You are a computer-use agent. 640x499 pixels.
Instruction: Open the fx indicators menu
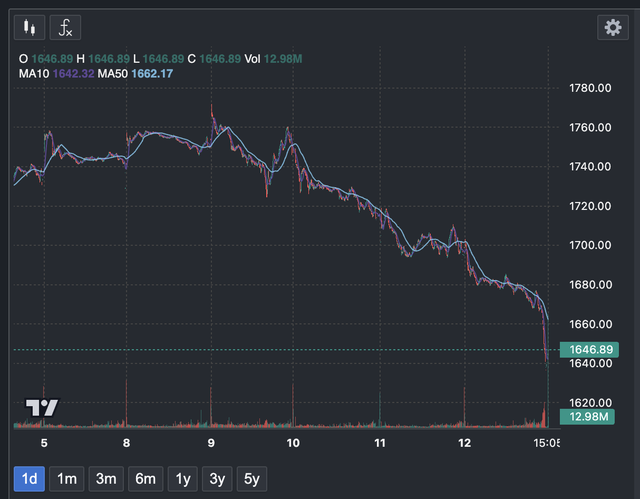click(x=66, y=27)
